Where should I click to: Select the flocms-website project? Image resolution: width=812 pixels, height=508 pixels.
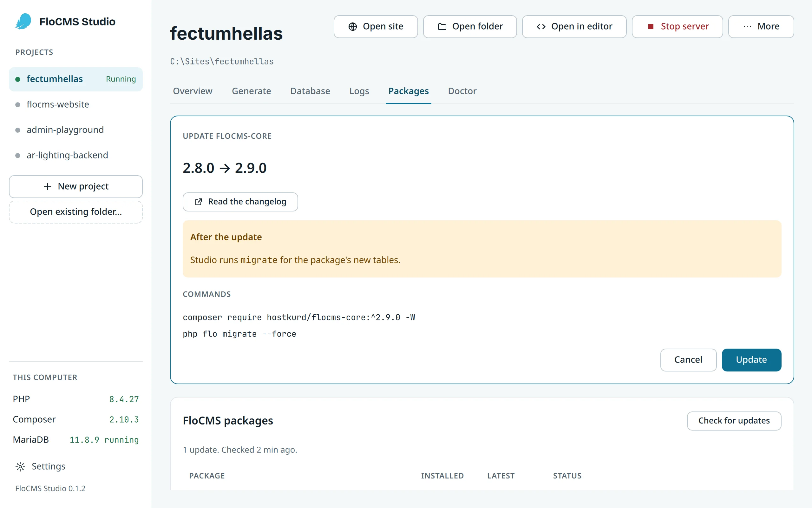[76, 104]
